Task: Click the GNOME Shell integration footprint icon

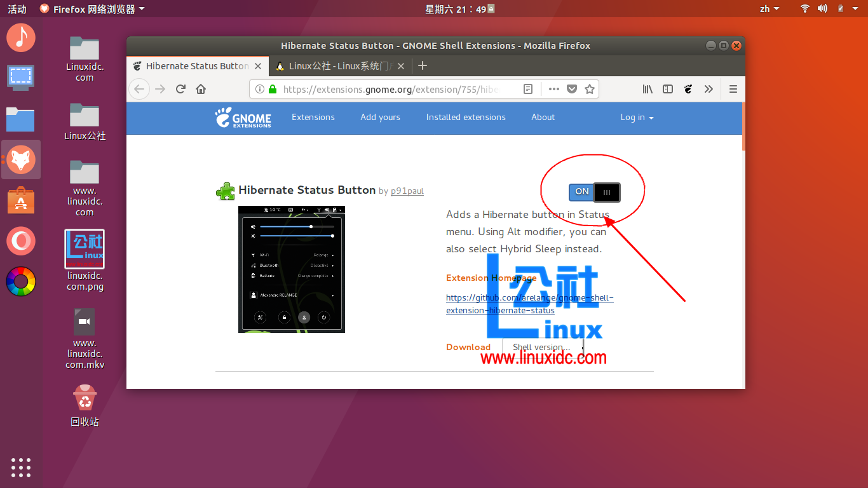Action: click(688, 90)
